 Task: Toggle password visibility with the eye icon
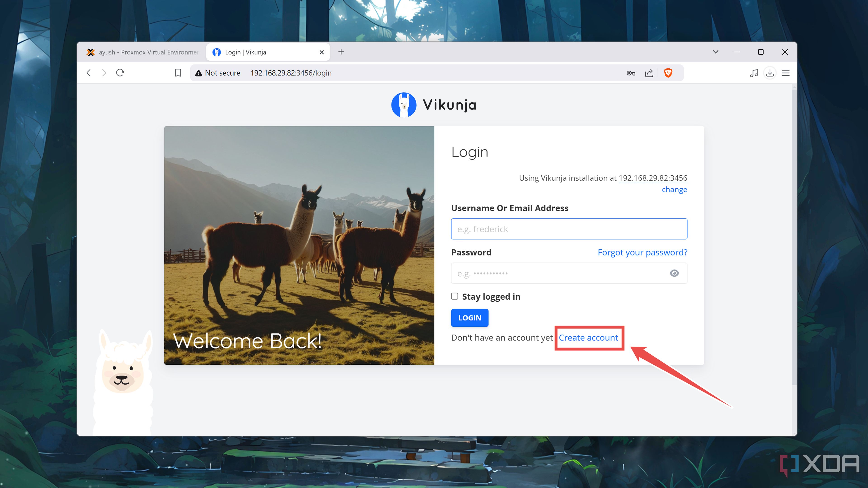pyautogui.click(x=674, y=273)
